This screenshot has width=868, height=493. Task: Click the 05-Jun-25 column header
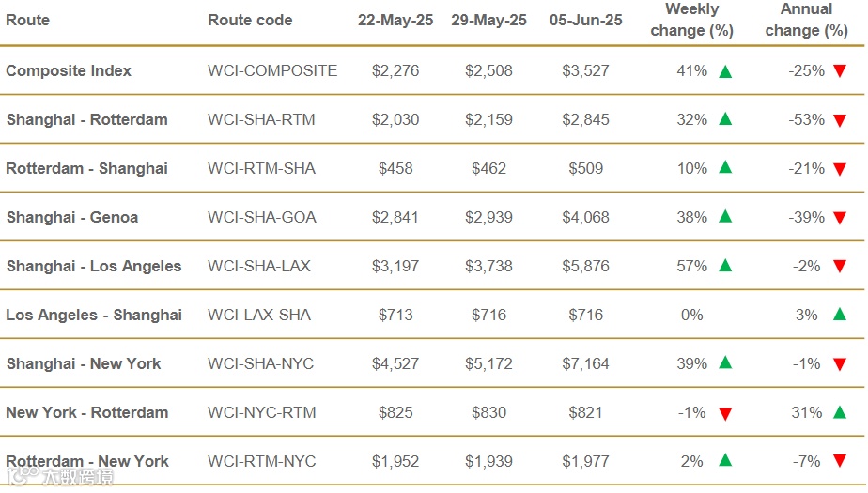pyautogui.click(x=586, y=20)
